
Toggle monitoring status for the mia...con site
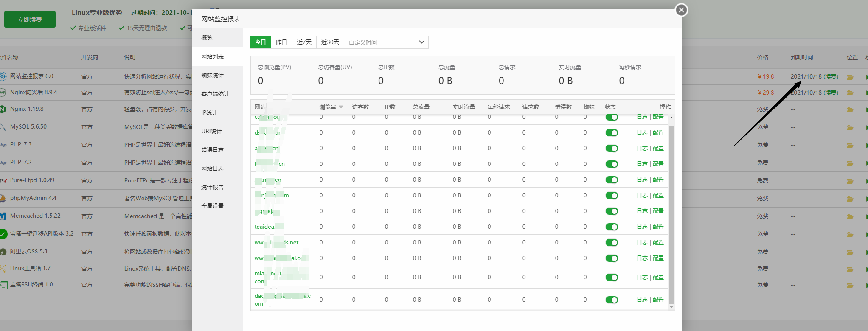tap(612, 278)
